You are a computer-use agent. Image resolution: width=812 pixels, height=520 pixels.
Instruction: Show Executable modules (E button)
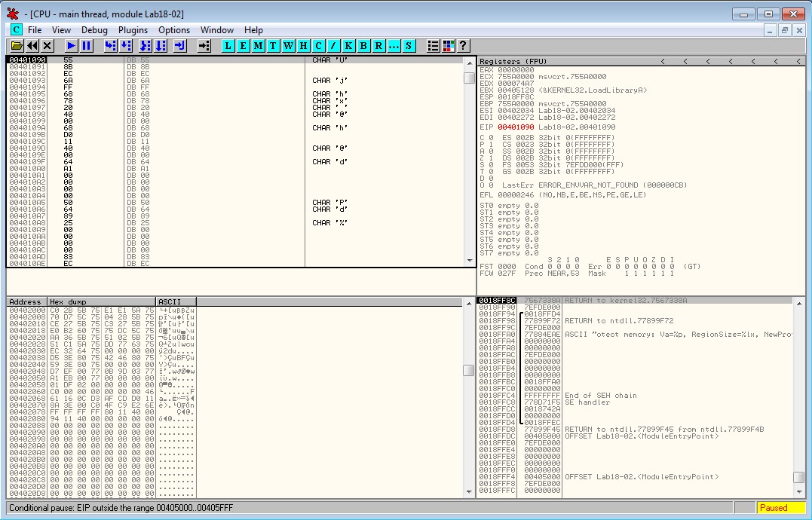[244, 46]
